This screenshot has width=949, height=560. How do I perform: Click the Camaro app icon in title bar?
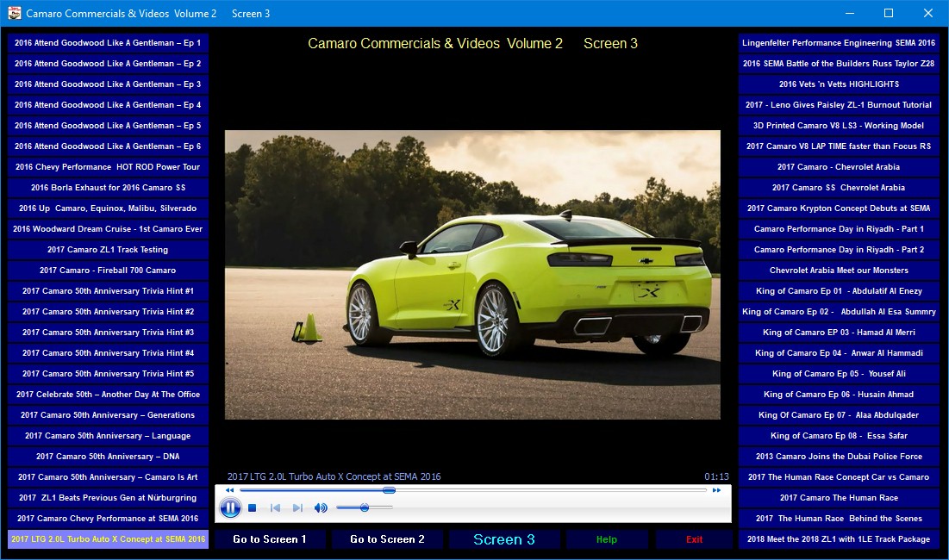[x=14, y=13]
